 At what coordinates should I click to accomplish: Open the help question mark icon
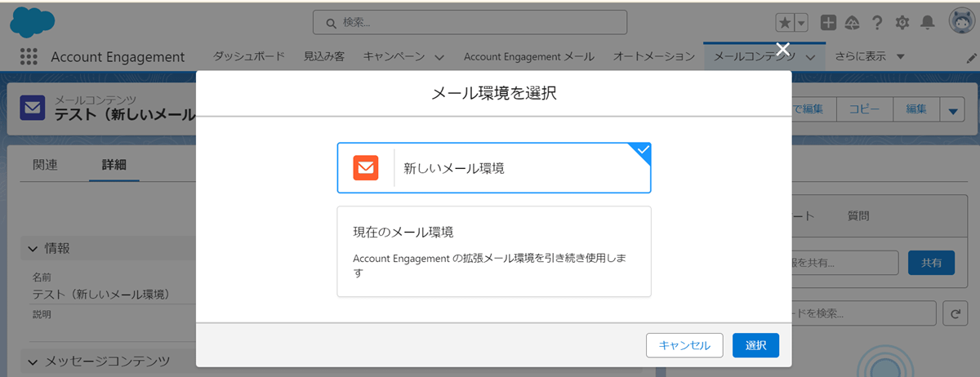(x=877, y=23)
